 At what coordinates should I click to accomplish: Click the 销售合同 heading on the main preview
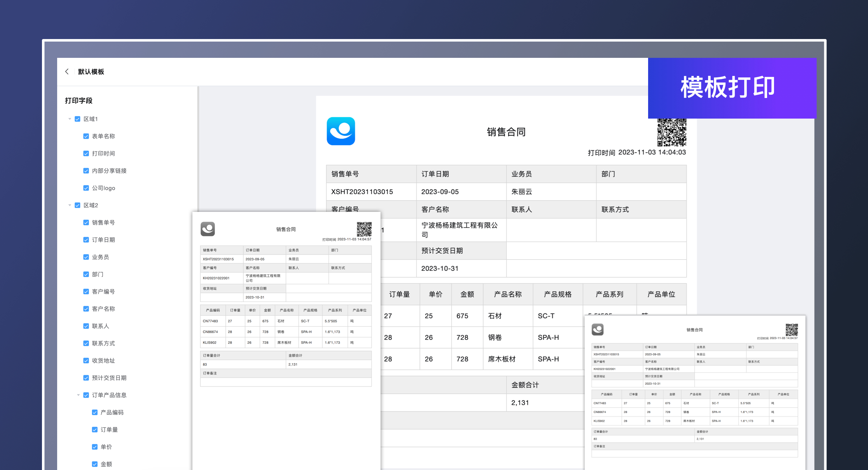506,132
